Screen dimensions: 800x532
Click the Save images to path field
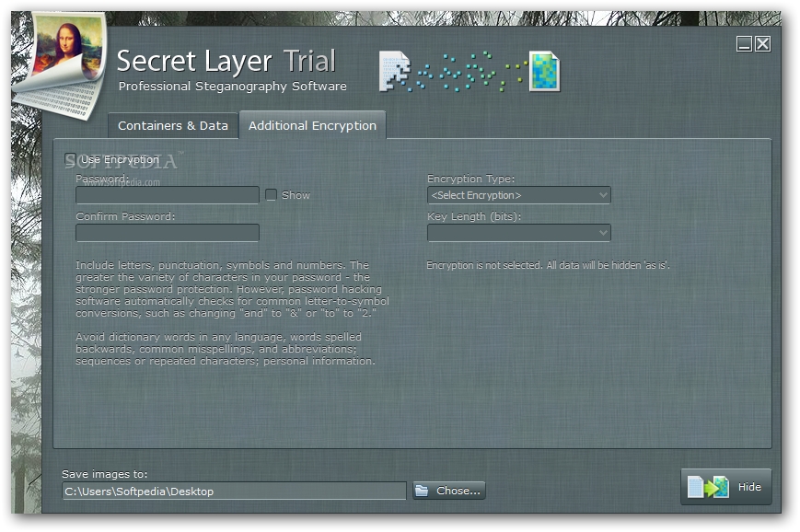click(234, 492)
